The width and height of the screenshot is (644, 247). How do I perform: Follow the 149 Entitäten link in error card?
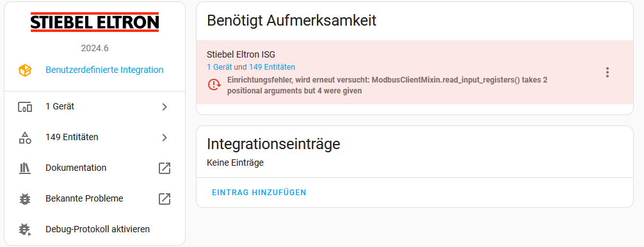click(272, 67)
